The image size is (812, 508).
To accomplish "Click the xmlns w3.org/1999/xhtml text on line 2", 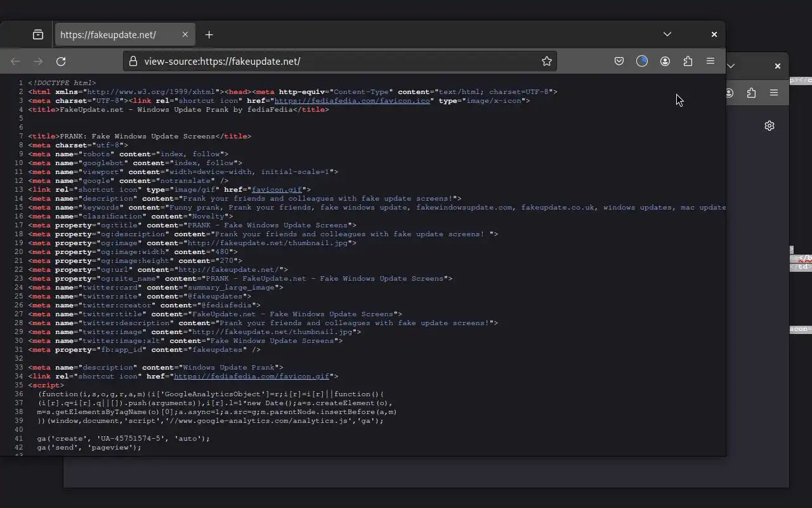I will point(151,91).
